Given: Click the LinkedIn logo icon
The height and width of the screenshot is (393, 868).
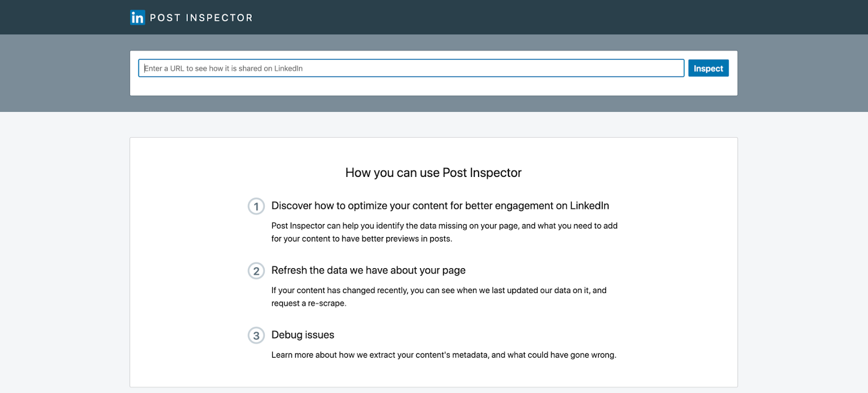Looking at the screenshot, I should [x=137, y=17].
